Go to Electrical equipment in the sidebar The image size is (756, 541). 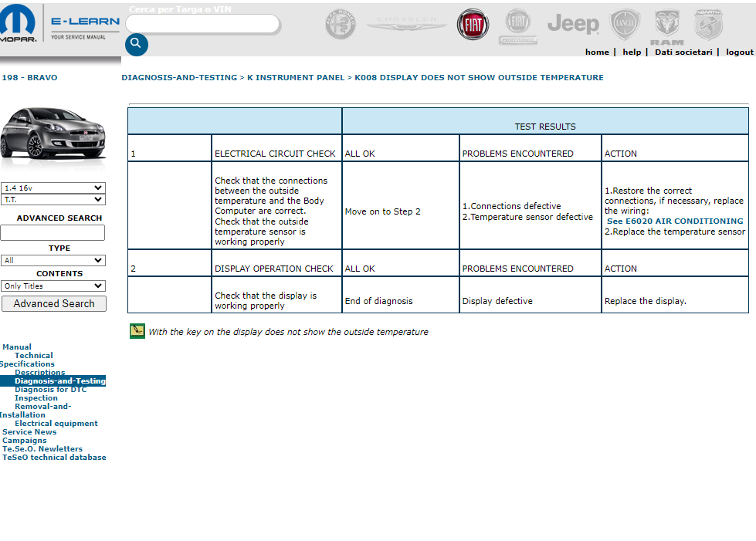point(56,423)
